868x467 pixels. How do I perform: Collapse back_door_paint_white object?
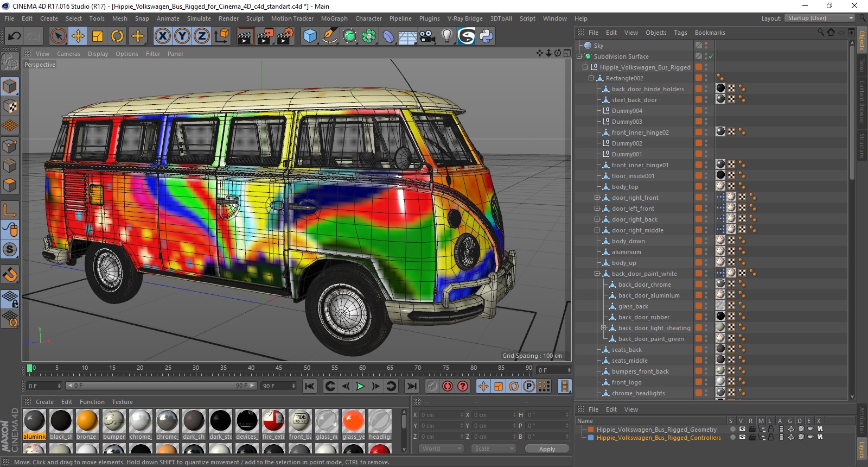(x=597, y=274)
